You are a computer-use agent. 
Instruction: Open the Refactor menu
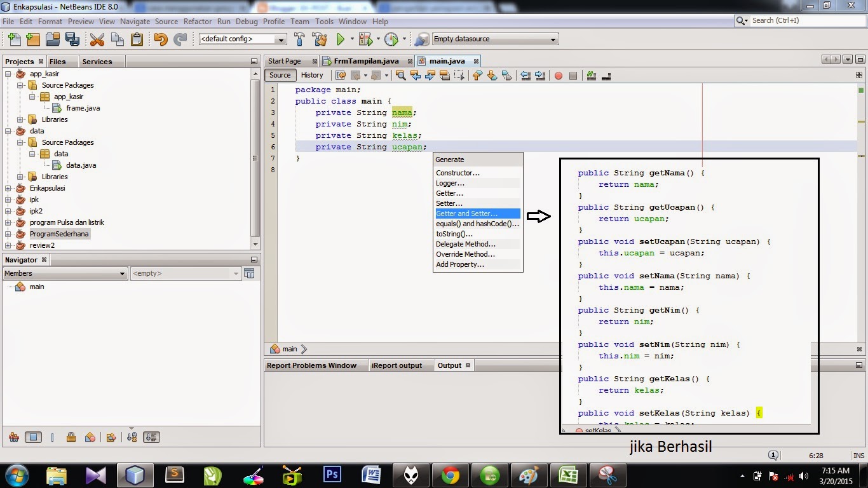pyautogui.click(x=197, y=21)
